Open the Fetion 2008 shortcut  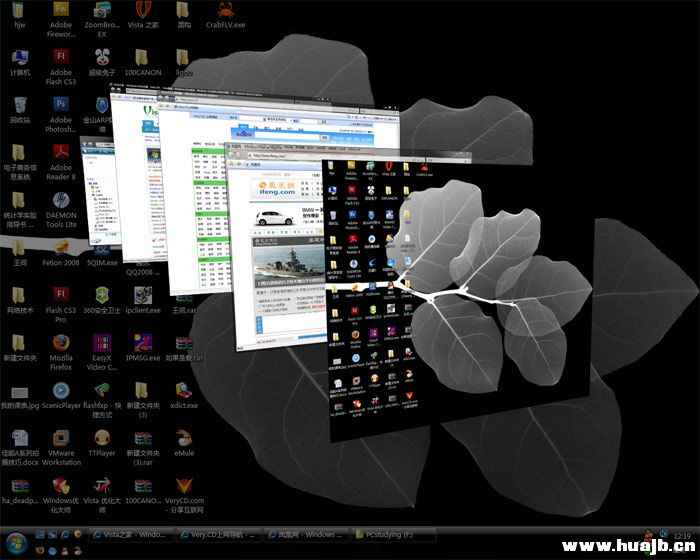click(61, 247)
